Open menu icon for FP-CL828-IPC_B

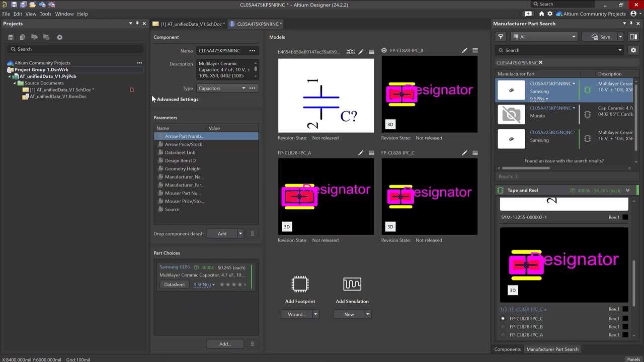point(475,51)
